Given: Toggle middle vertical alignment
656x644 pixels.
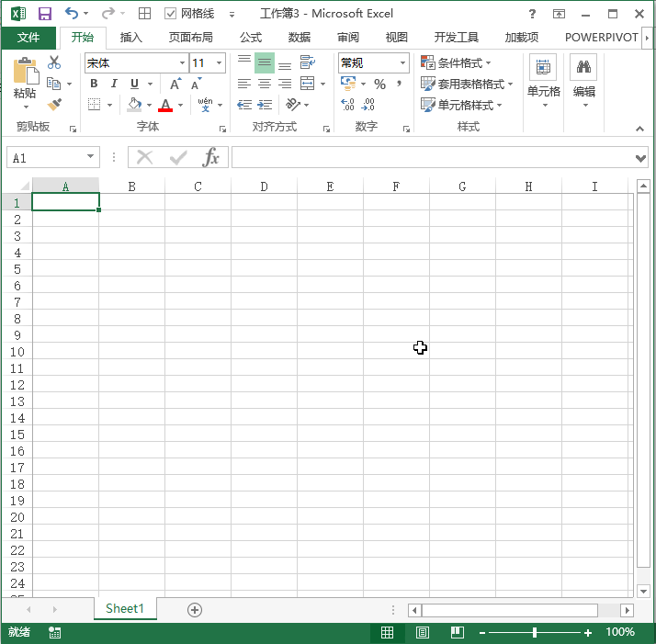Looking at the screenshot, I should [265, 62].
